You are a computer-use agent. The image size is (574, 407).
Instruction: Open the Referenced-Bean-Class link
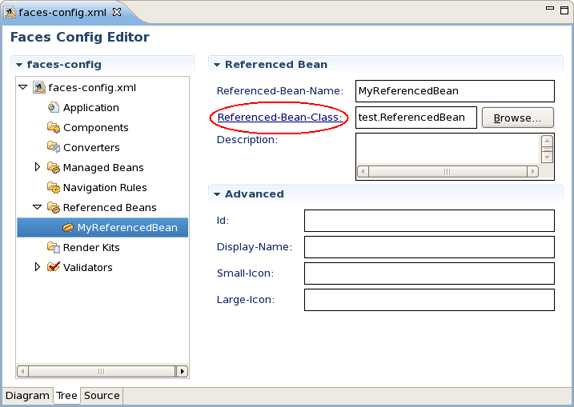point(280,117)
